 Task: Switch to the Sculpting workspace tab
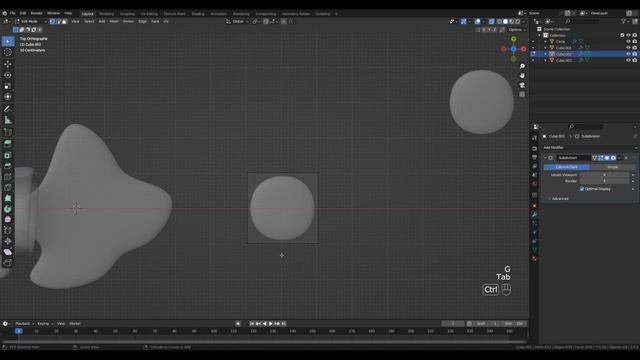tap(127, 14)
